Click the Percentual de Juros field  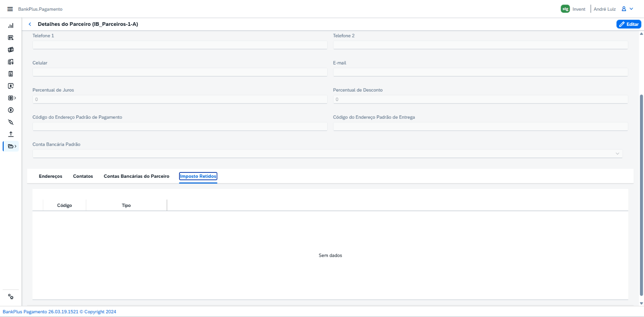(180, 99)
